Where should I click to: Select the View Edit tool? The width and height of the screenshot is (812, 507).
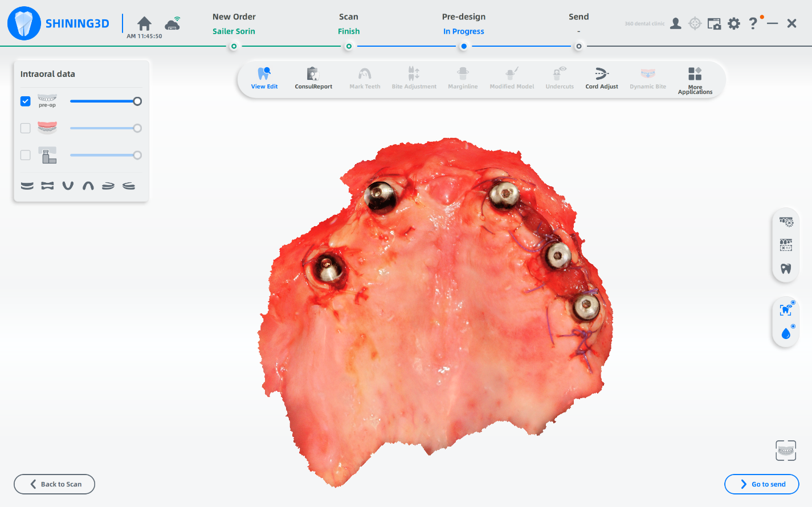pos(264,79)
